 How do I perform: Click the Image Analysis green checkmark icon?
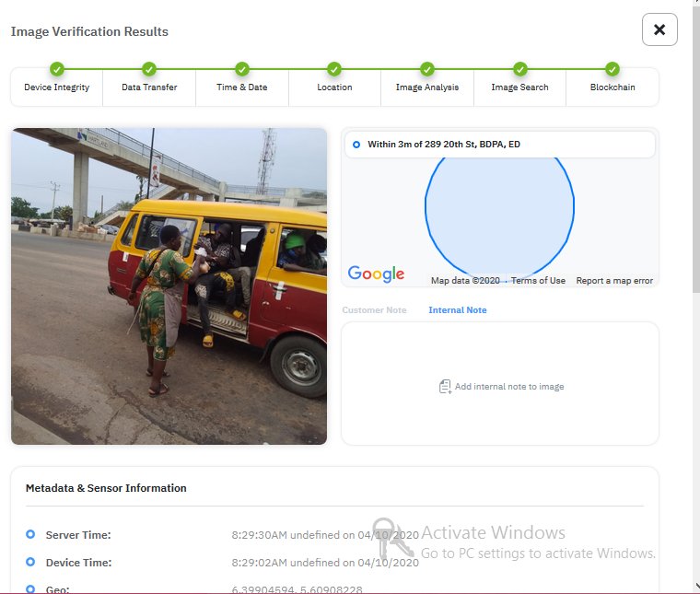point(427,69)
